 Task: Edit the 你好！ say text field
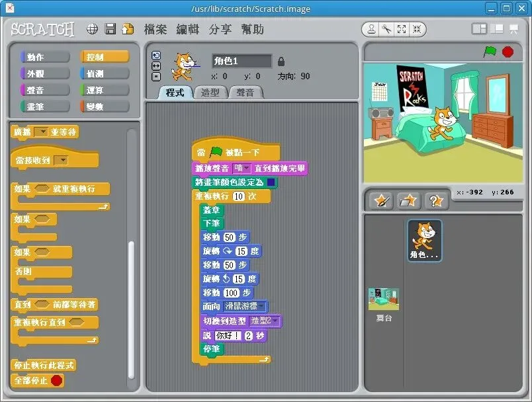pyautogui.click(x=228, y=336)
